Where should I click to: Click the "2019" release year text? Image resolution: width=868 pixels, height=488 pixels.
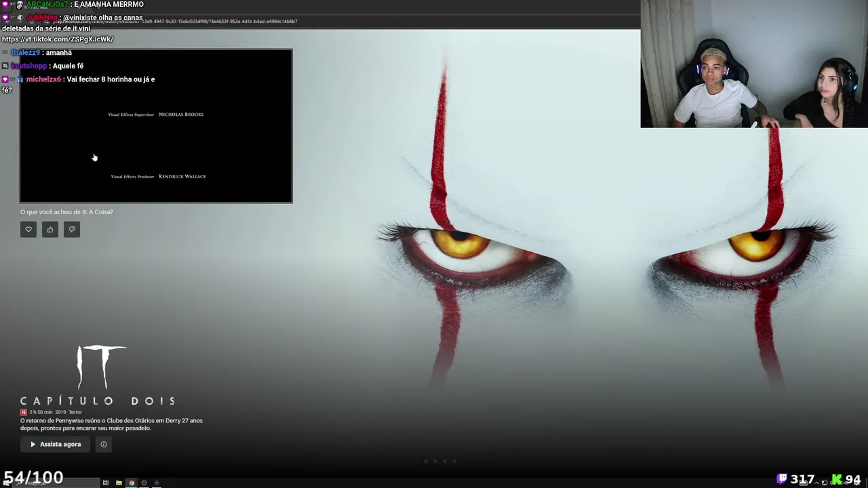[x=60, y=412]
